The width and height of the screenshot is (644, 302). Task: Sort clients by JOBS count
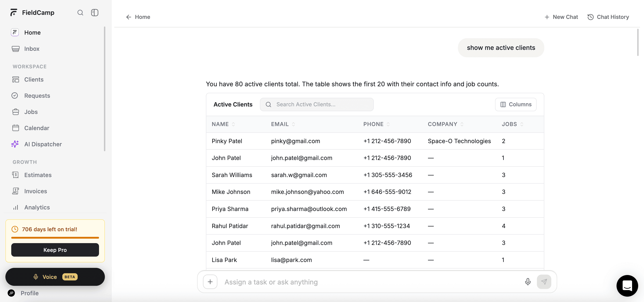pyautogui.click(x=522, y=124)
